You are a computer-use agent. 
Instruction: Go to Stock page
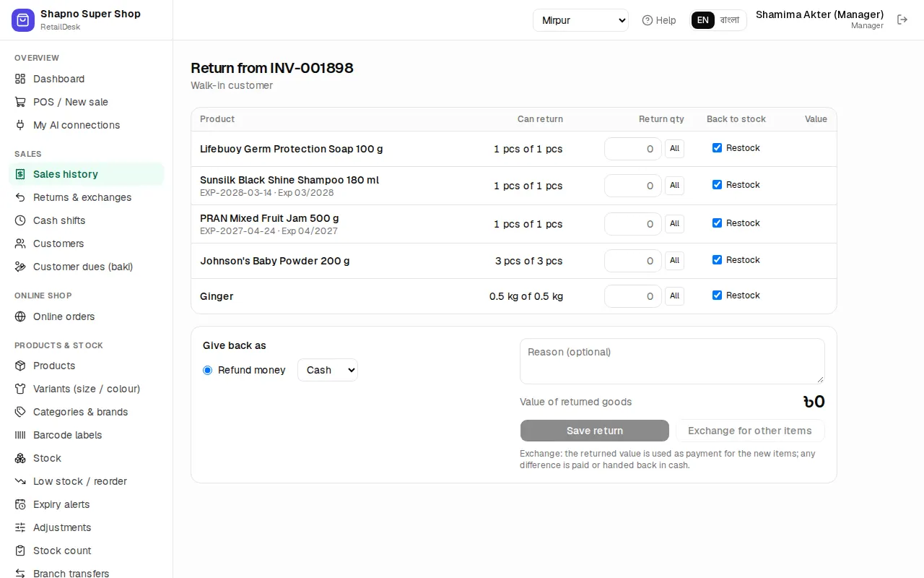(87, 458)
